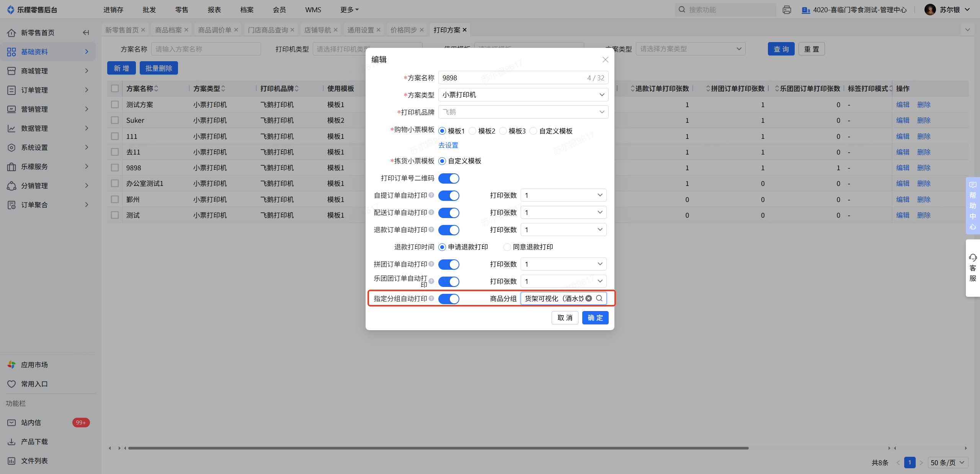This screenshot has height=474, width=980.
Task: Toggle 打印订单号二维码 switch off
Action: [449, 178]
